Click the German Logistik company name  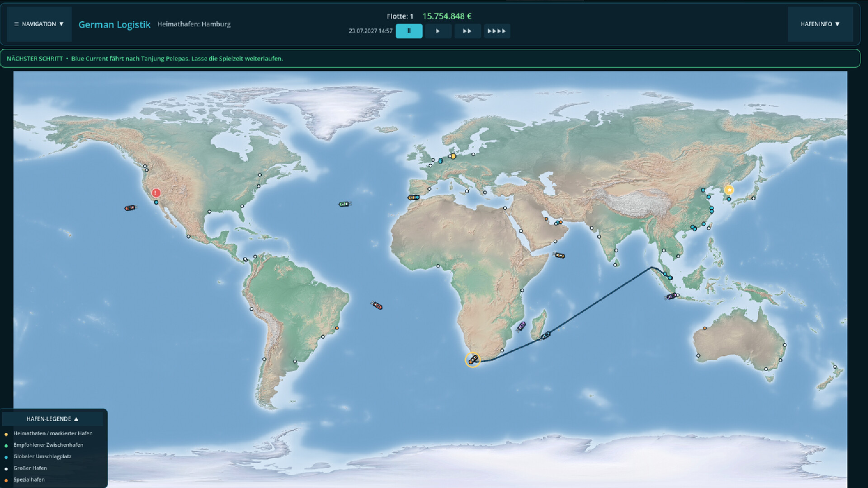(x=114, y=24)
